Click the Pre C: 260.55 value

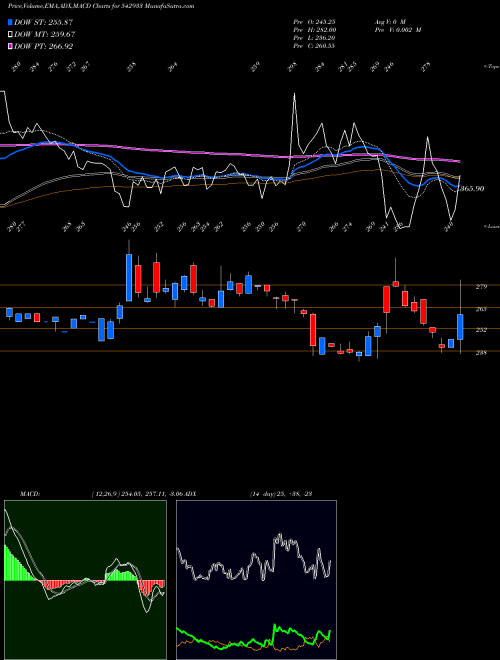(x=314, y=46)
